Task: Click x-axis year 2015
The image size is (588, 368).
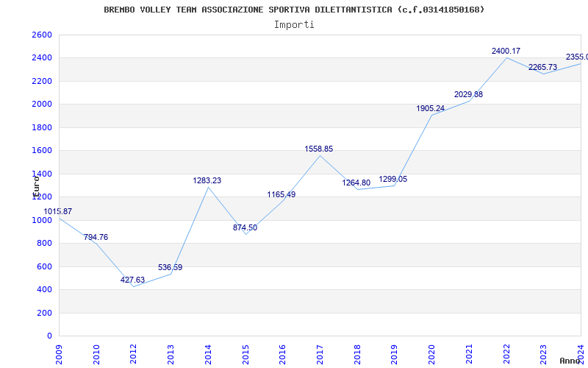Action: (245, 354)
